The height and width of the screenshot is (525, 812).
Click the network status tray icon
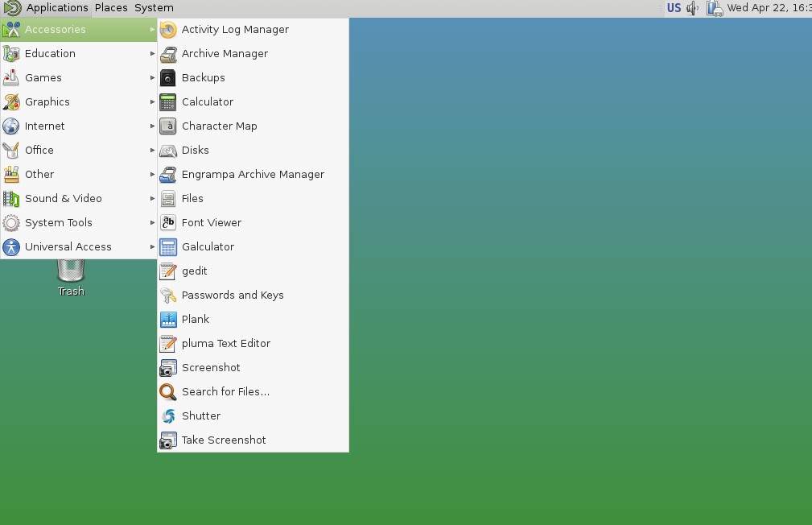click(715, 8)
